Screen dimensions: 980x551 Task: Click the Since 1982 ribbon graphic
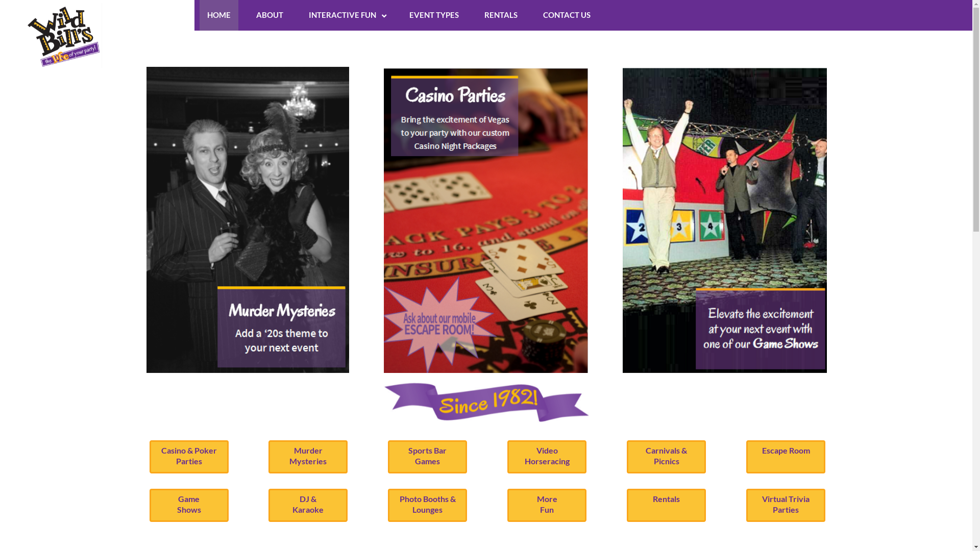tap(486, 402)
